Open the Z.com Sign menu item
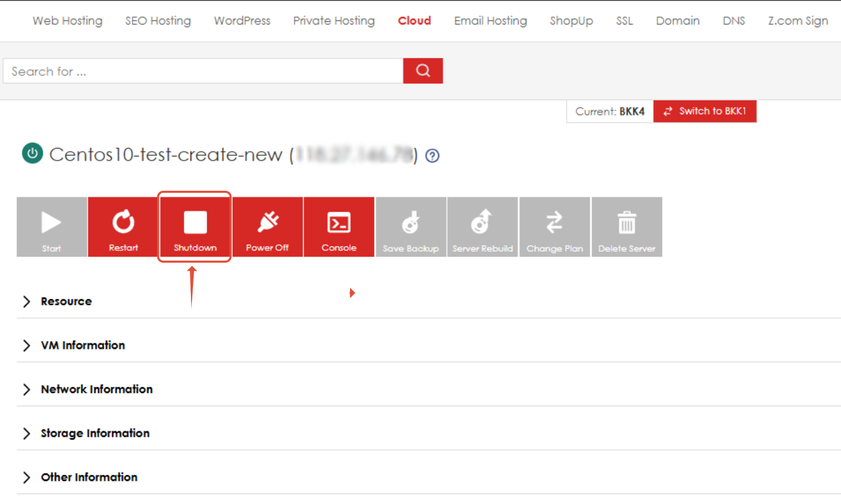 [x=798, y=21]
